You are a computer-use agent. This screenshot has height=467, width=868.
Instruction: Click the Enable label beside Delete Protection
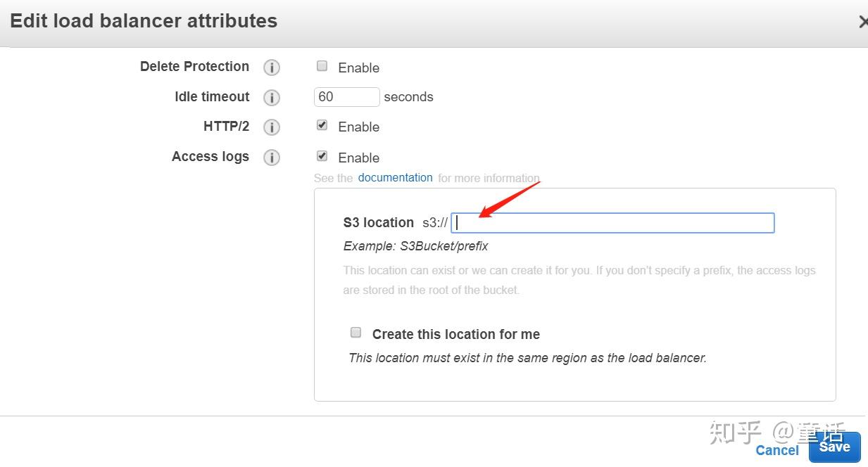pyautogui.click(x=358, y=67)
